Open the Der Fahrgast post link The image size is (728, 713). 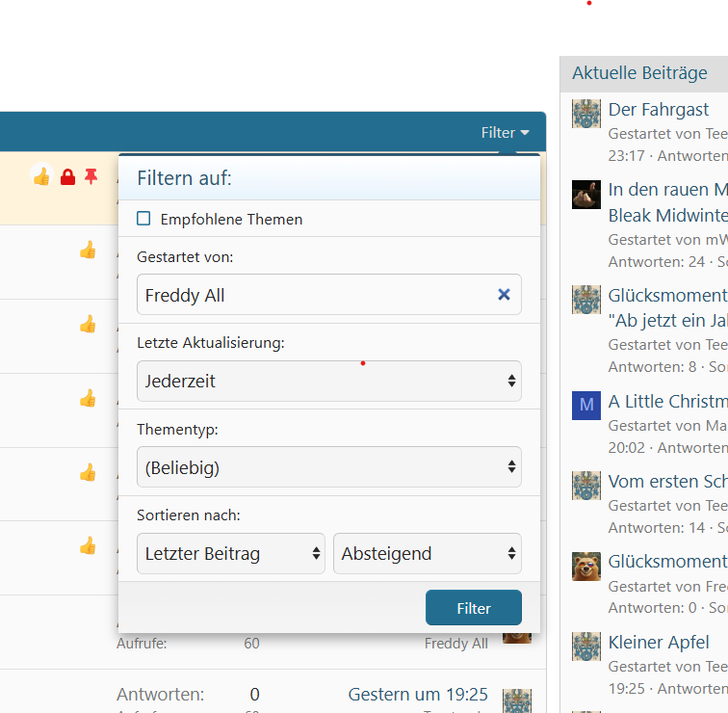tap(659, 110)
